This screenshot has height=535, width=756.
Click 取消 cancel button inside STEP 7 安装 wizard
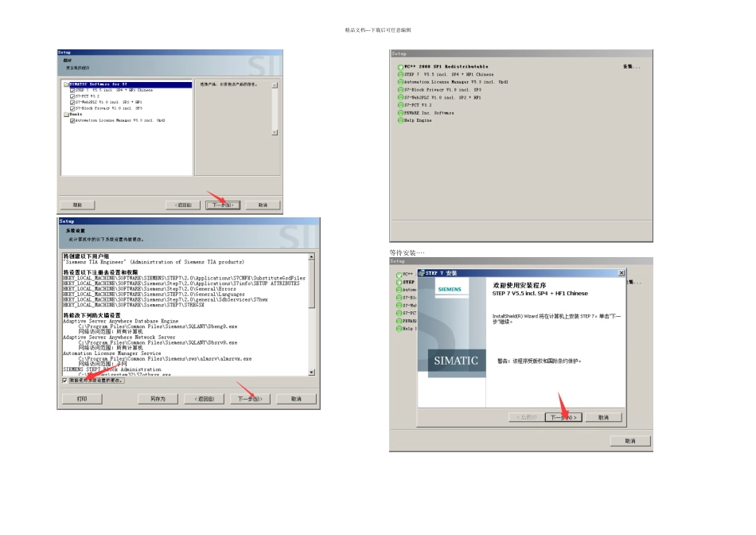tap(604, 417)
